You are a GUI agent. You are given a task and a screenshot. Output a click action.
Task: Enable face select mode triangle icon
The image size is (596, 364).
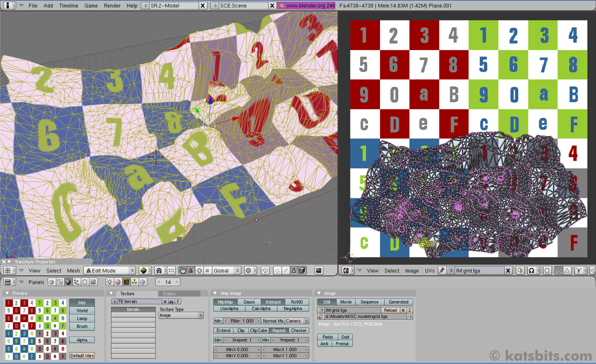coord(294,270)
